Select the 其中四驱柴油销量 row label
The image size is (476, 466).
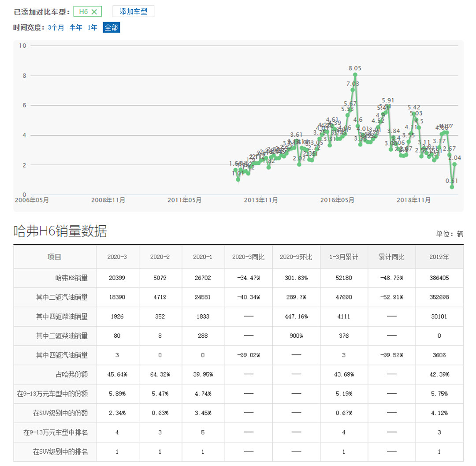coord(62,317)
